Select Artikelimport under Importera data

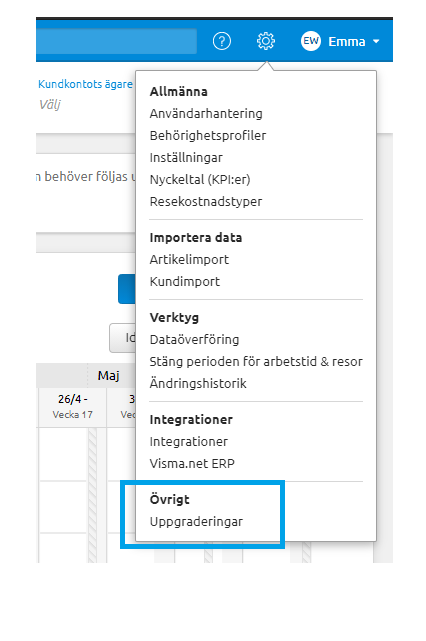point(189,260)
